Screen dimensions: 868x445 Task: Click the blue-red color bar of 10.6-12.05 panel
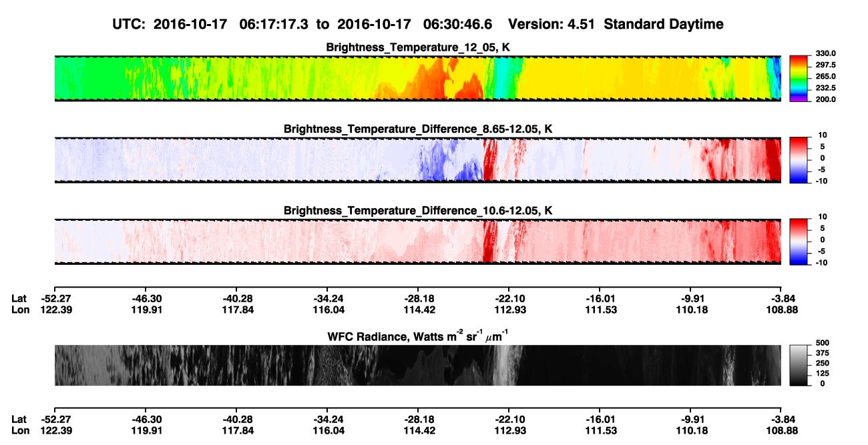(799, 241)
